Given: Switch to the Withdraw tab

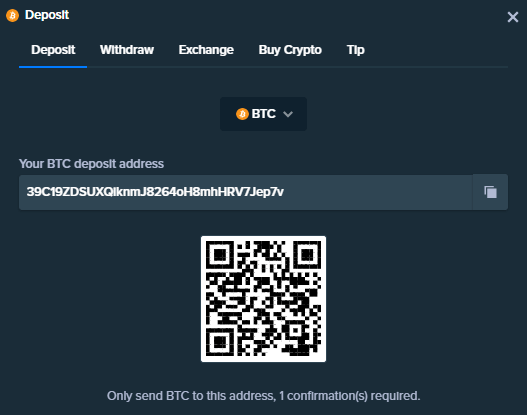Looking at the screenshot, I should coord(127,50).
